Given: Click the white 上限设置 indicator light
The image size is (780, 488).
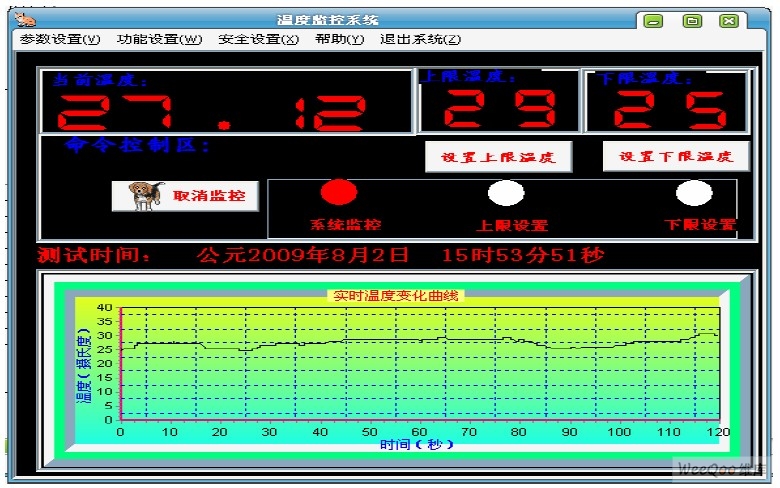Looking at the screenshot, I should pos(506,192).
